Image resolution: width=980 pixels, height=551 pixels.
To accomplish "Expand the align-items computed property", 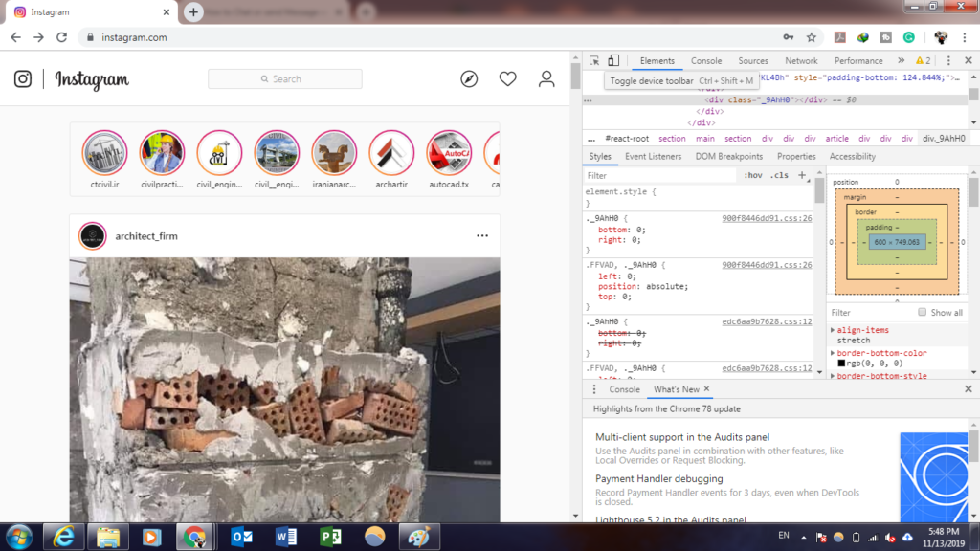I will click(x=833, y=330).
